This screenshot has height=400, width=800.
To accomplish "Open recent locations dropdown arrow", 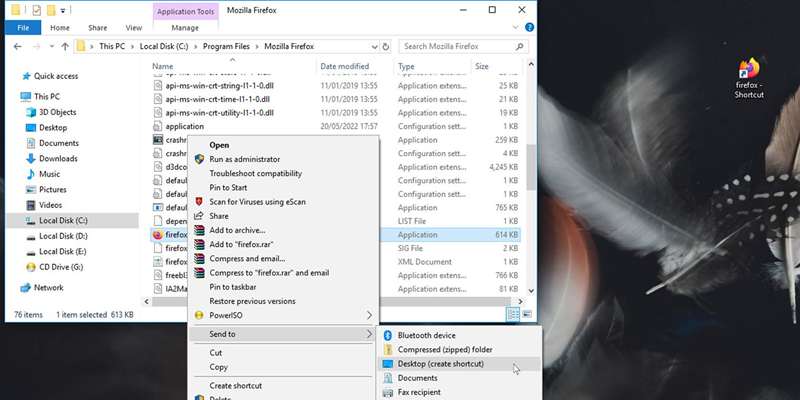I will click(52, 46).
